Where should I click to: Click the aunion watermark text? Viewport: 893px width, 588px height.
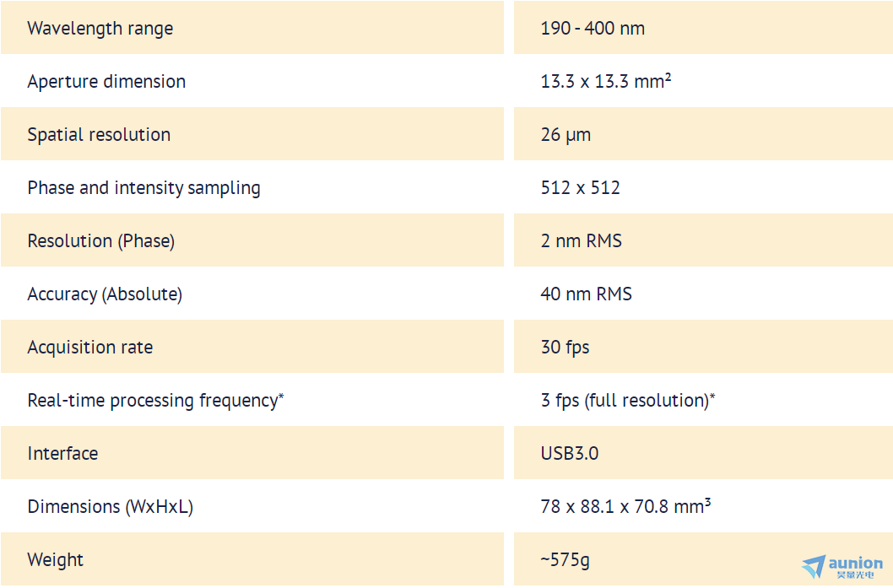point(855,564)
